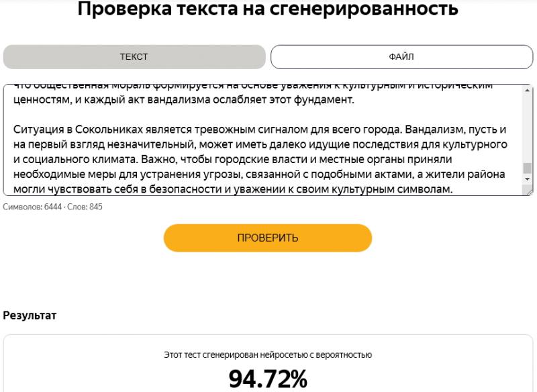Open the ФАЙЛ tab
This screenshot has width=537, height=392.
(x=401, y=57)
